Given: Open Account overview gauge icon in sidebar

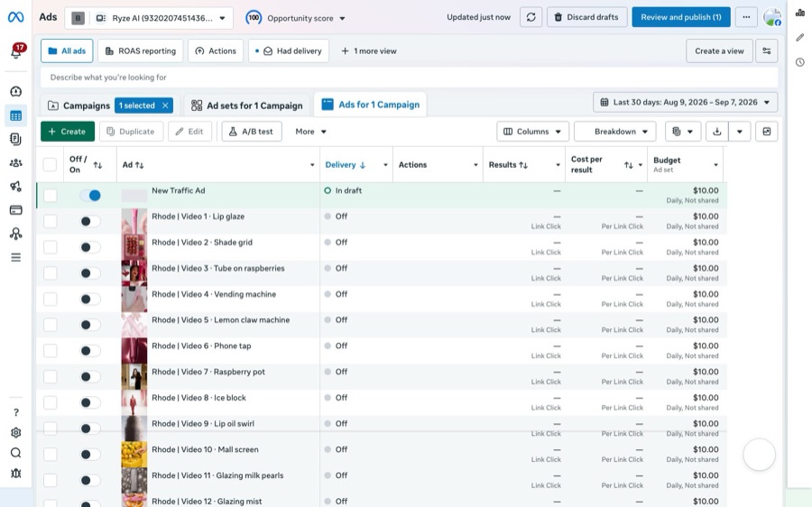Looking at the screenshot, I should click(16, 92).
